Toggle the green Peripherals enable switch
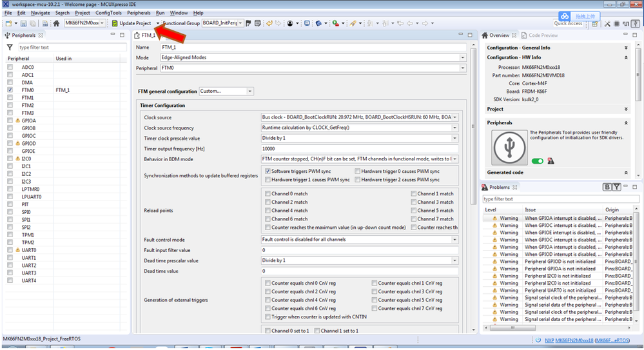The height and width of the screenshot is (350, 644). (x=537, y=161)
